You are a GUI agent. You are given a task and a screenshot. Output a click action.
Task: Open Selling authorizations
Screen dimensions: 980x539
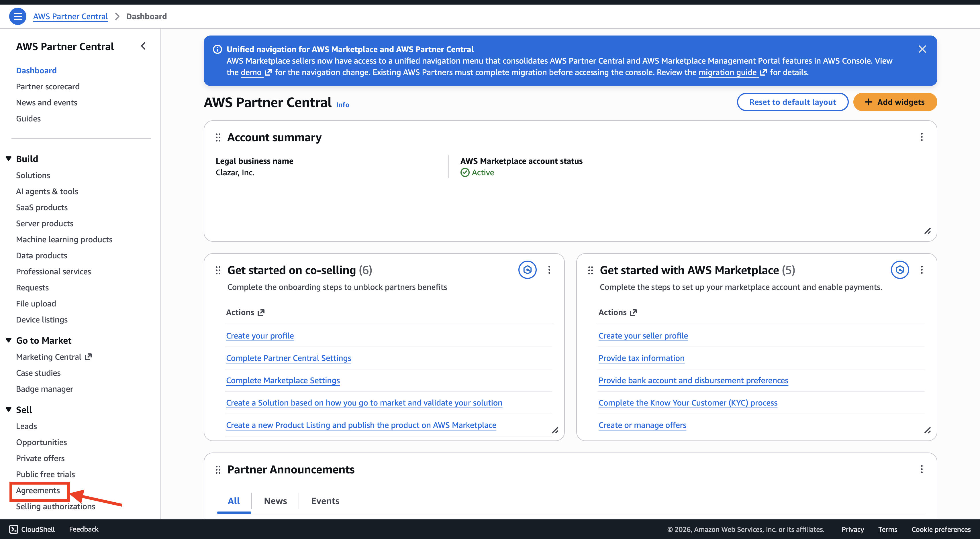click(x=56, y=506)
